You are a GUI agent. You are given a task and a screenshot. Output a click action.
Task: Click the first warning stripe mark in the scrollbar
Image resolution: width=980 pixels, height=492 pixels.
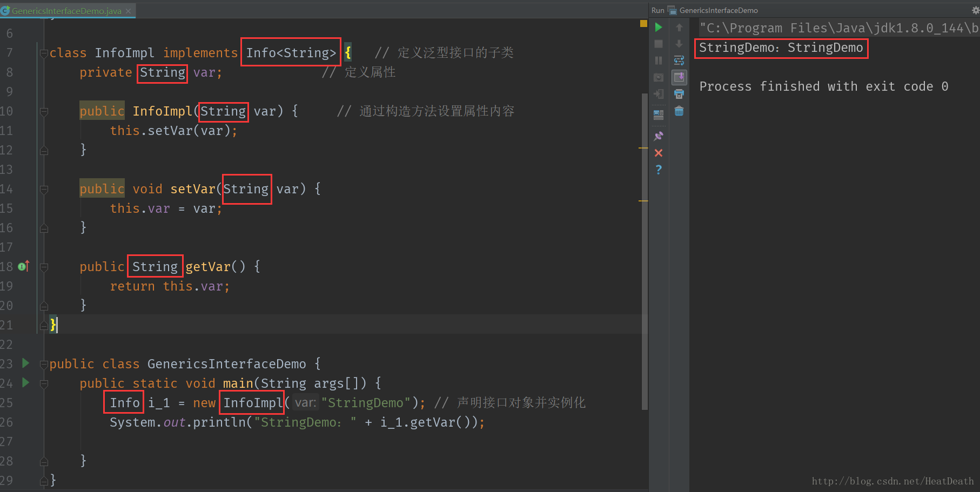pos(643,147)
